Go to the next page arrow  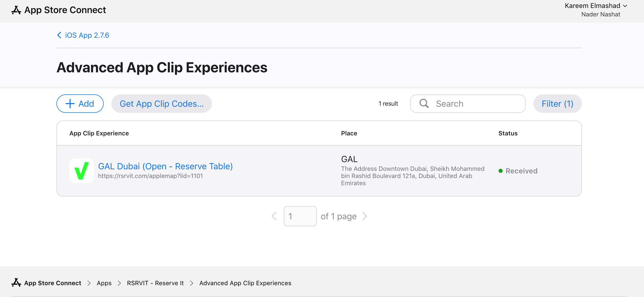pos(365,216)
